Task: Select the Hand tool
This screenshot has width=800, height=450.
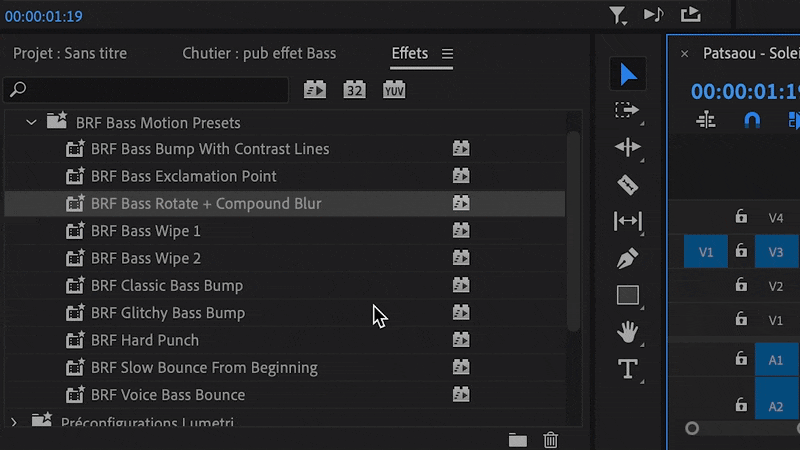Action: tap(627, 332)
